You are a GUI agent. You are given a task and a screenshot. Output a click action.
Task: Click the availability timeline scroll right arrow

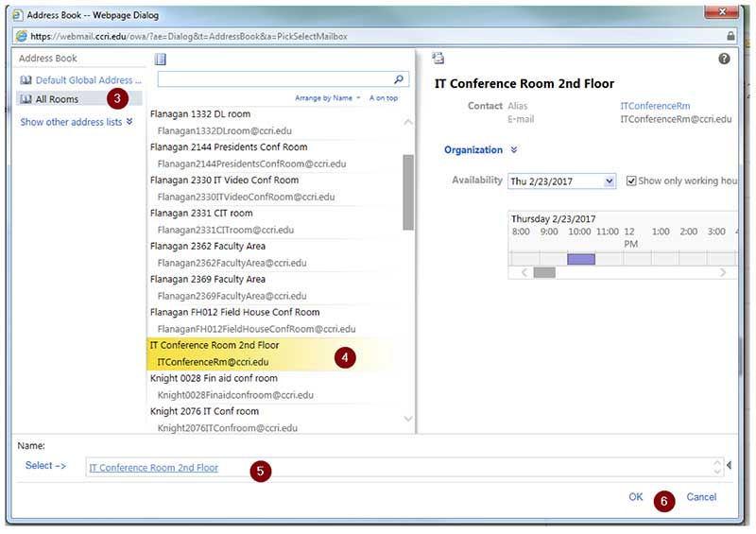(723, 272)
